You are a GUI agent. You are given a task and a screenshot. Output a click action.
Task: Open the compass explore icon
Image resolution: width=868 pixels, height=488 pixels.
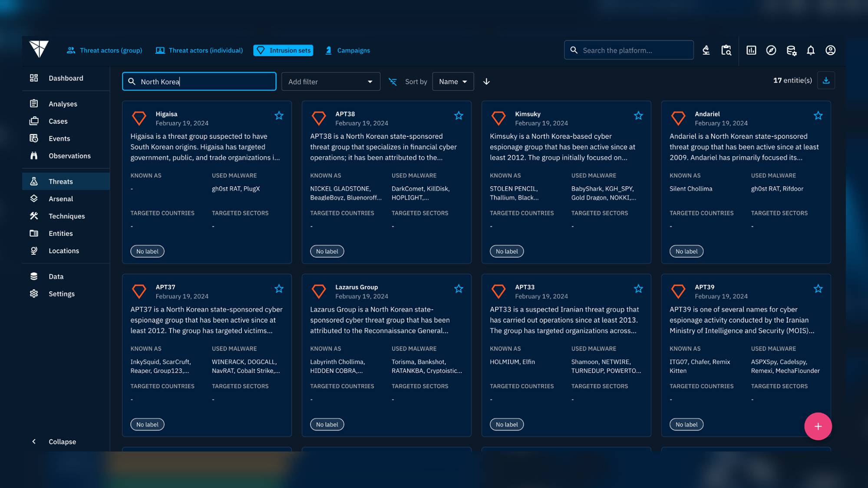[x=771, y=50]
